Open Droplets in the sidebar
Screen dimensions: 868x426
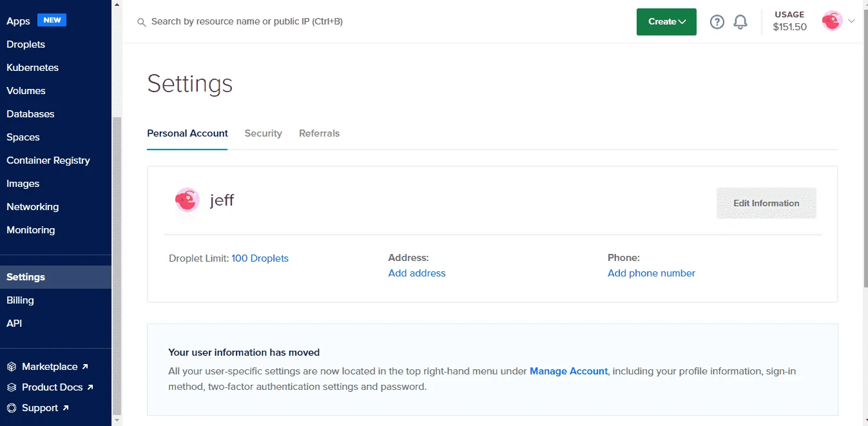pos(26,44)
